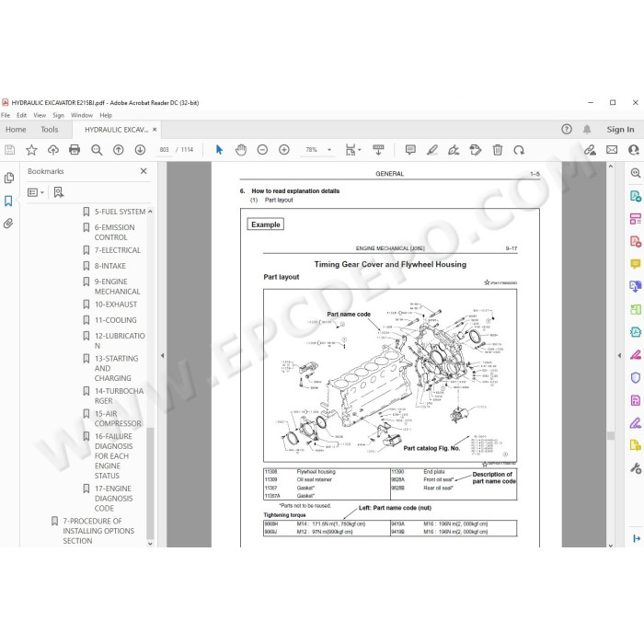Open search zoom icon in right pane
The image size is (644, 644).
coord(636,173)
